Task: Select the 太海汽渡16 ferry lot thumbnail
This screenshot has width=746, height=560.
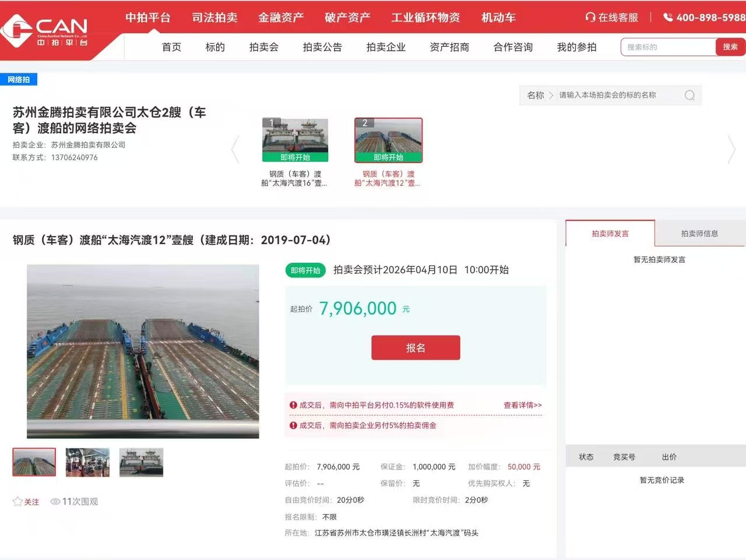Action: coord(295,140)
